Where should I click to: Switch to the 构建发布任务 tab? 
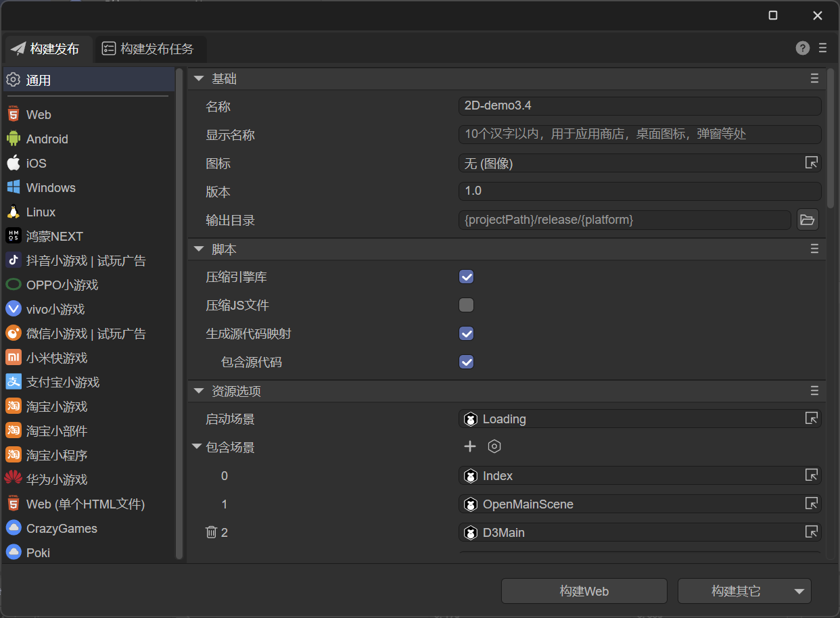(x=150, y=49)
